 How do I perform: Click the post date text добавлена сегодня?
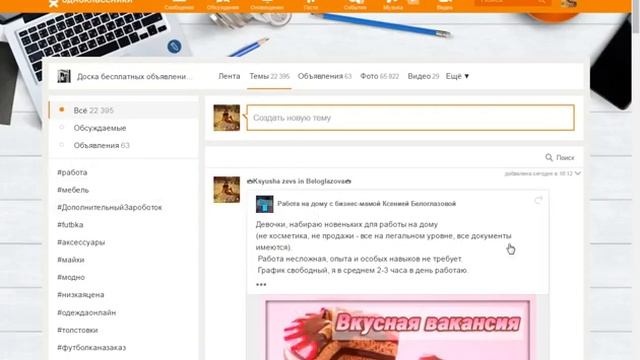tap(539, 173)
